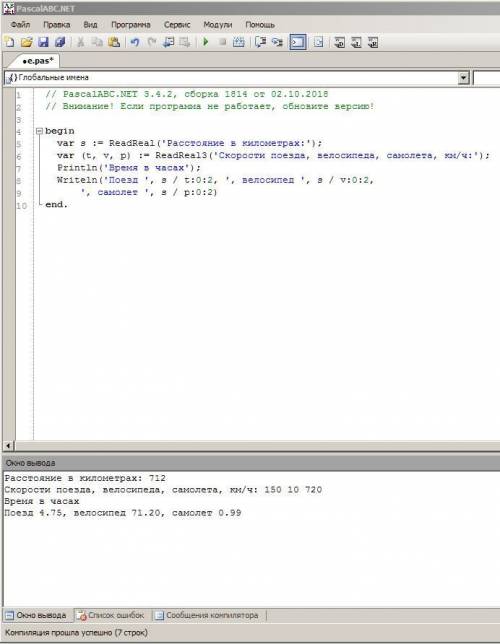This screenshot has height=644, width=500.
Task: Open the Глобальные имена dropdown arrow
Action: click(x=463, y=78)
